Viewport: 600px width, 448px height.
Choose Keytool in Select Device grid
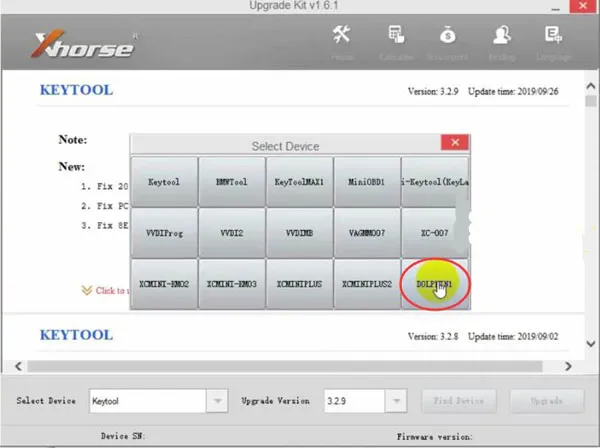[164, 182]
